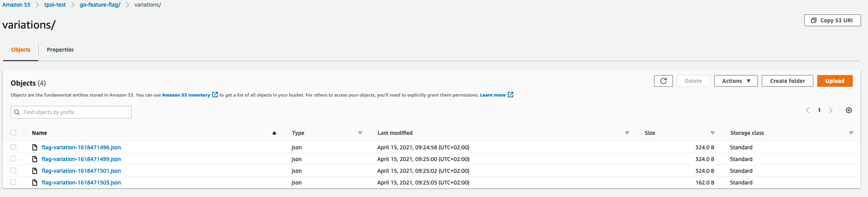This screenshot has width=868, height=197.
Task: Click the external link icon after S3 inventory
Action: pos(215,95)
